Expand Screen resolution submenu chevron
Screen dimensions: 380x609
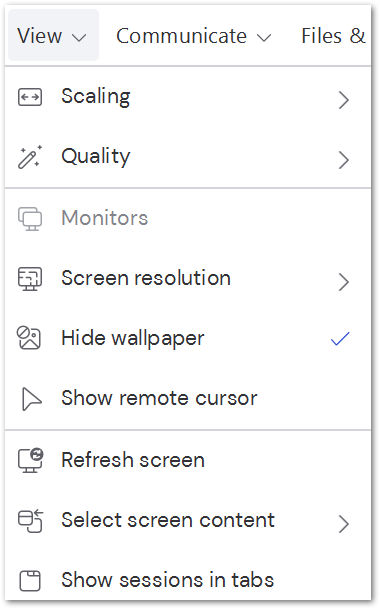tap(343, 282)
